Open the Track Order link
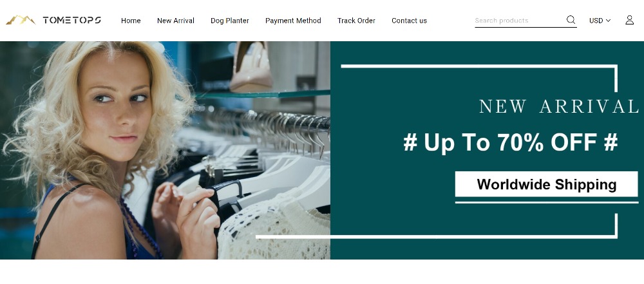 click(x=356, y=21)
